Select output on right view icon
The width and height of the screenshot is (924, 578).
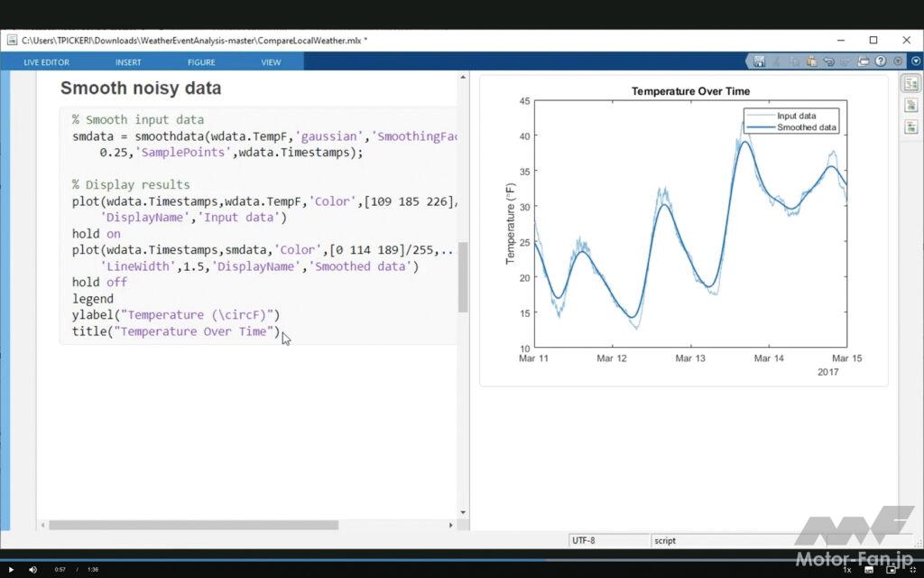pos(910,84)
